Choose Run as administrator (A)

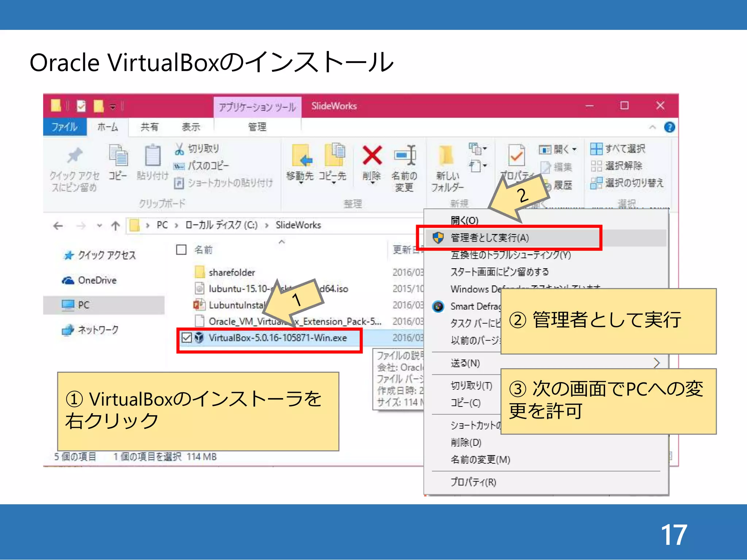[x=546, y=238]
